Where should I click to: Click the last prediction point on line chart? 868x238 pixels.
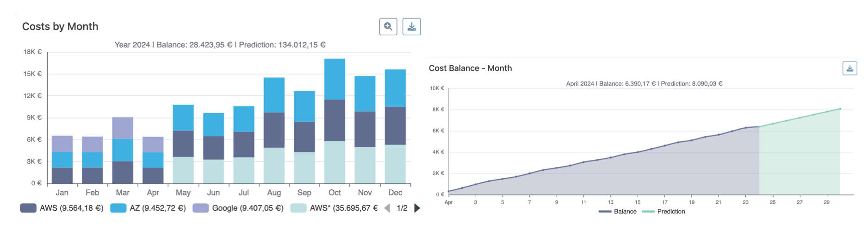840,109
